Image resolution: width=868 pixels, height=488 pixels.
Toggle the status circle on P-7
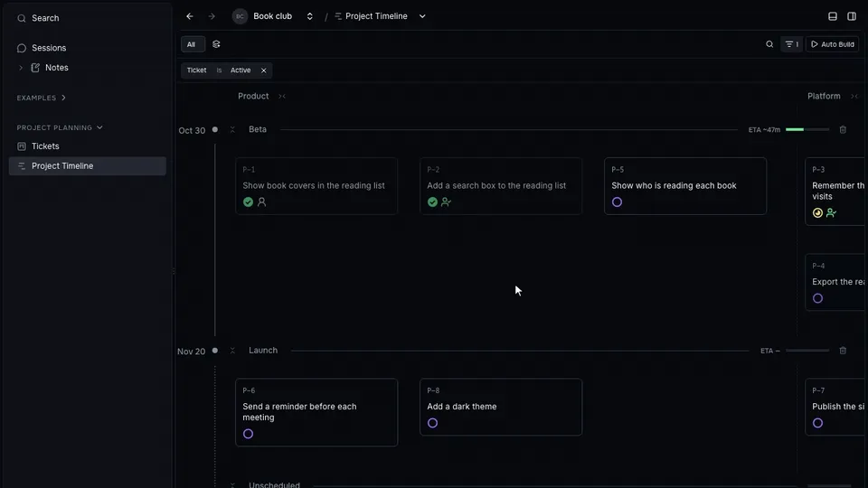(x=817, y=423)
